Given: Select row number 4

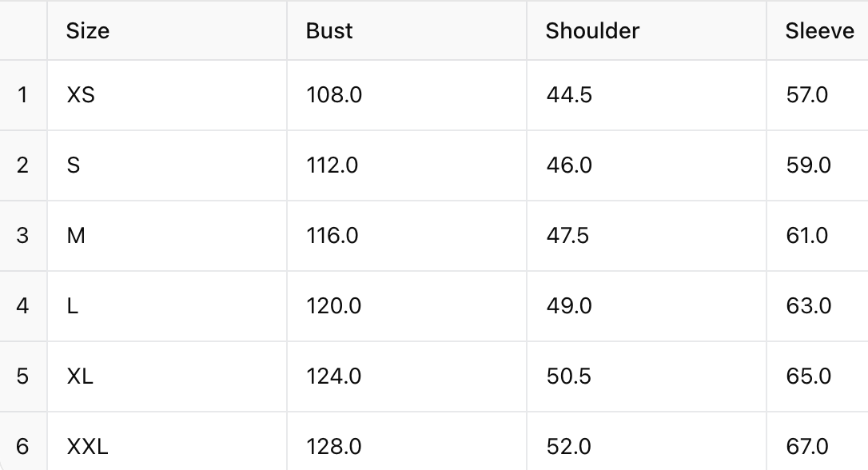Looking at the screenshot, I should pos(22,306).
